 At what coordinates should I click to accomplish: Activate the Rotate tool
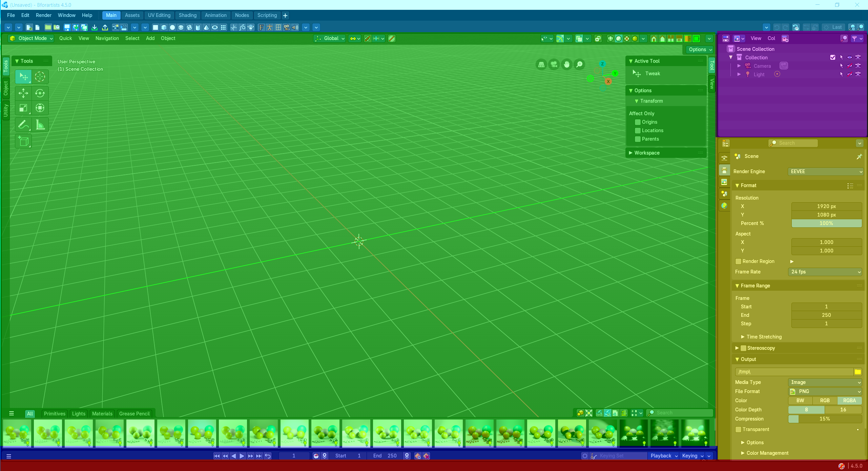coord(40,93)
